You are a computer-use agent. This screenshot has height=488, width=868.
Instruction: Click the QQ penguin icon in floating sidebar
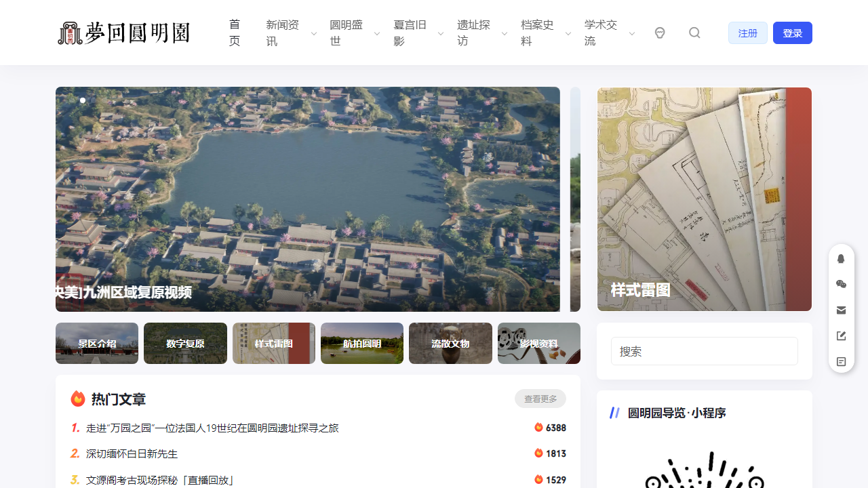(842, 258)
